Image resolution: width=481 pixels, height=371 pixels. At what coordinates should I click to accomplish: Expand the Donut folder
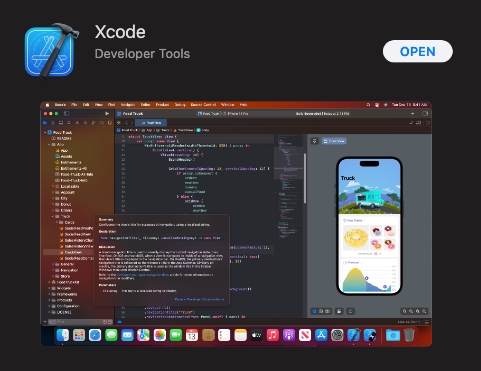(x=53, y=204)
